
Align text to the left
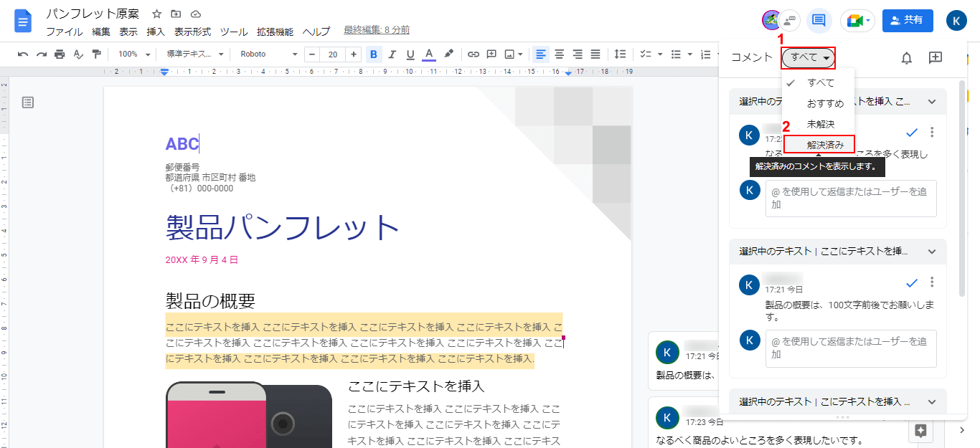click(x=541, y=54)
